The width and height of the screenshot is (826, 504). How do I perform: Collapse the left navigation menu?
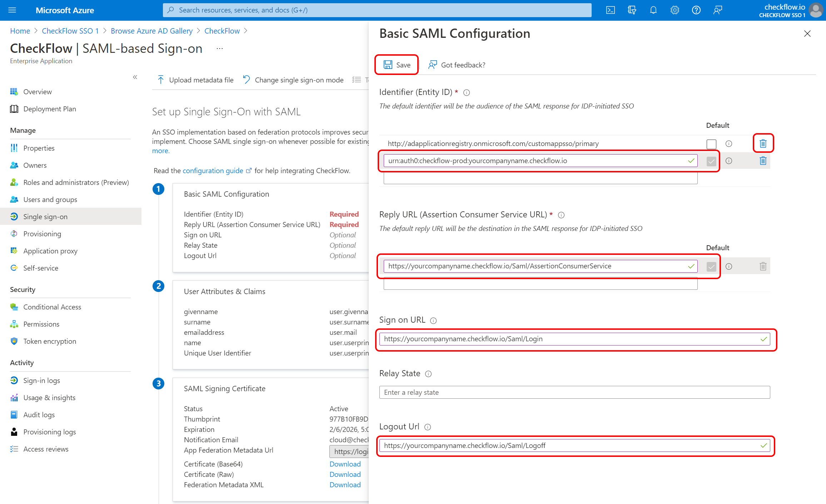[135, 77]
